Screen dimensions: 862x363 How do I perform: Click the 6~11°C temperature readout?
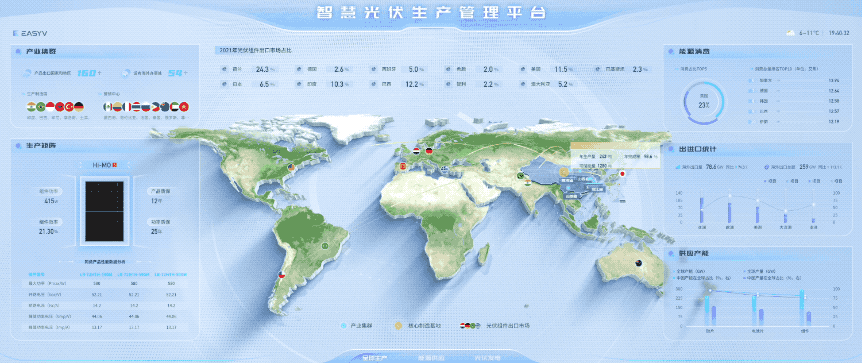point(810,33)
